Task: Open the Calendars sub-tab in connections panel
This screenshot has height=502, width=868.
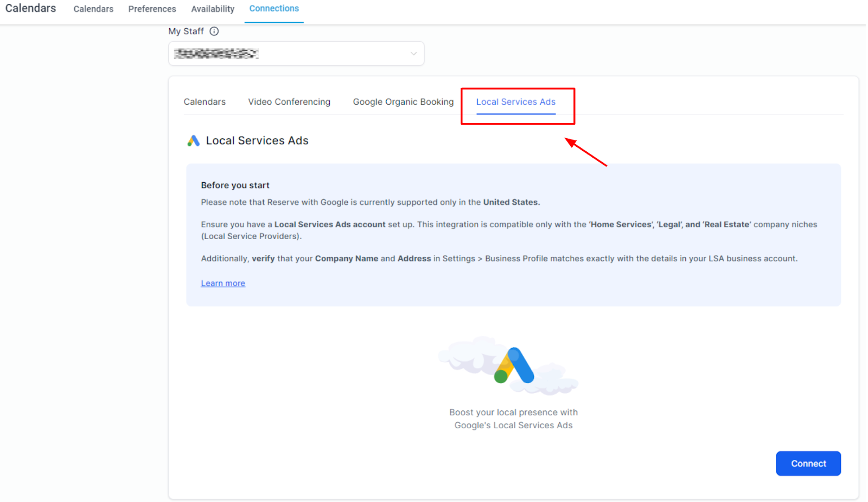Action: point(205,102)
